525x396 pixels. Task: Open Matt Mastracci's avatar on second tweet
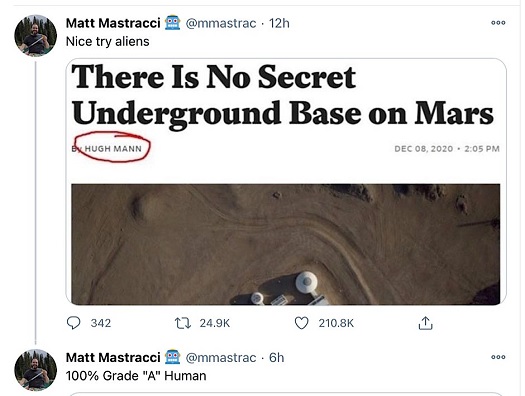(x=35, y=370)
